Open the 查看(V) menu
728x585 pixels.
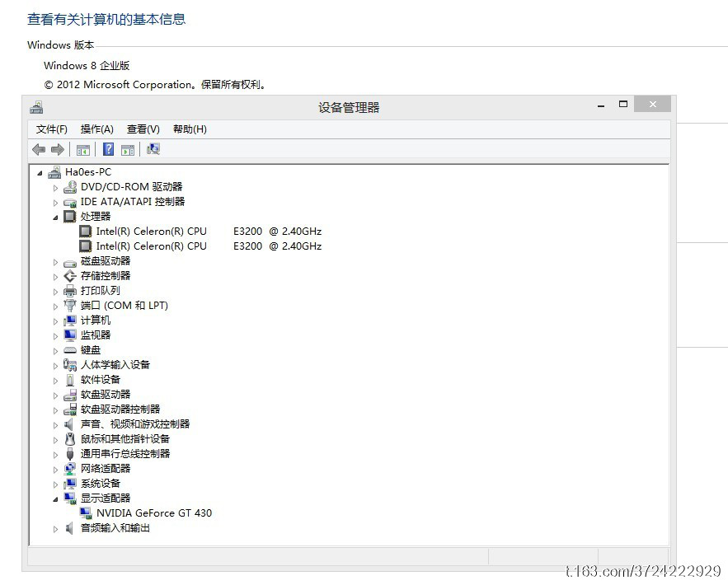143,129
